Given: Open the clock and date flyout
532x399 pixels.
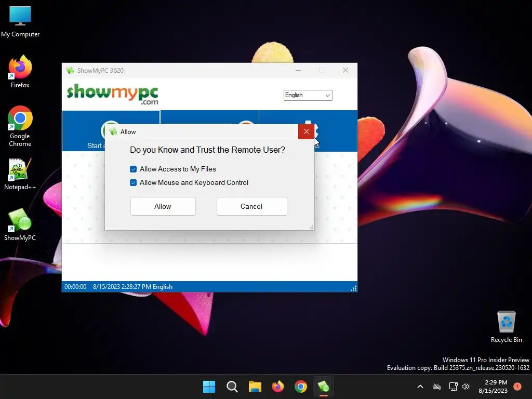Looking at the screenshot, I should tap(493, 387).
